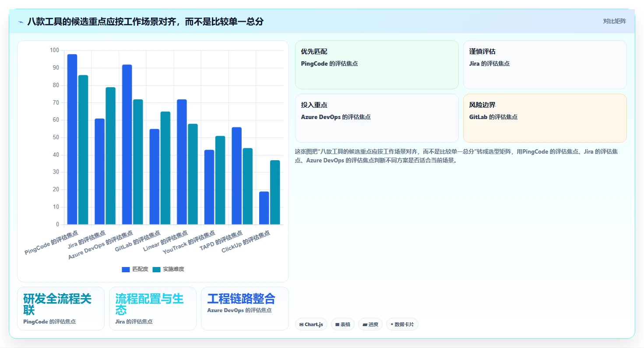Image resolution: width=644 pixels, height=348 pixels.
Task: Click PingCode's teal 实施难度 bar
Action: 83,150
